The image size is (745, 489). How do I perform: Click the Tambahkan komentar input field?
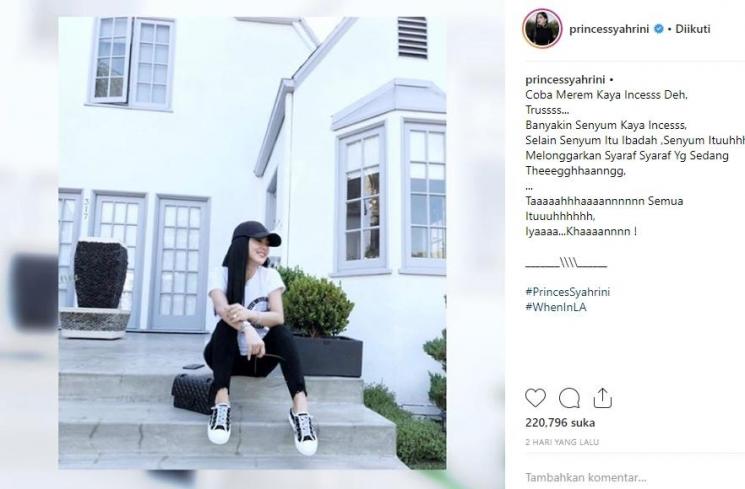pos(585,477)
